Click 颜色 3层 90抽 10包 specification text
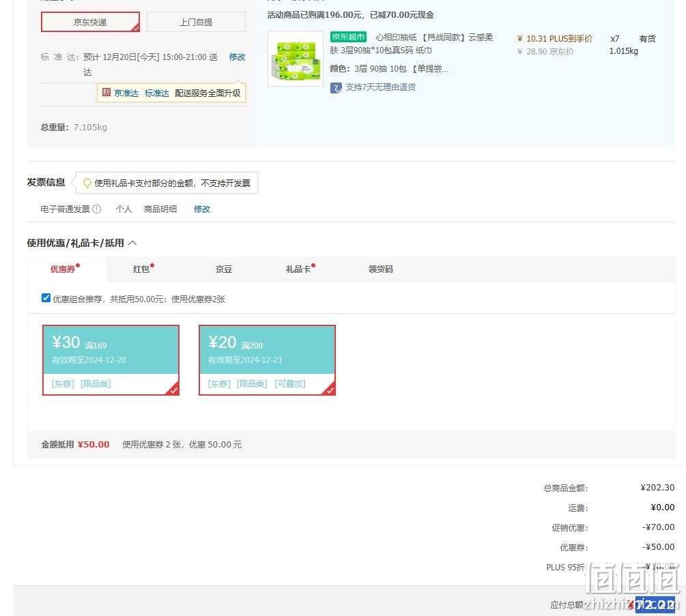 (x=389, y=69)
